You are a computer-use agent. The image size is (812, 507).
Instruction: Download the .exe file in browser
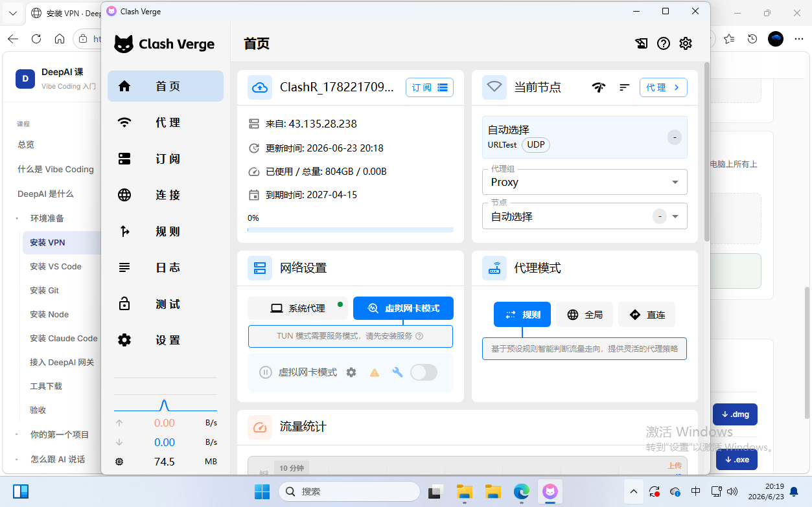click(736, 460)
